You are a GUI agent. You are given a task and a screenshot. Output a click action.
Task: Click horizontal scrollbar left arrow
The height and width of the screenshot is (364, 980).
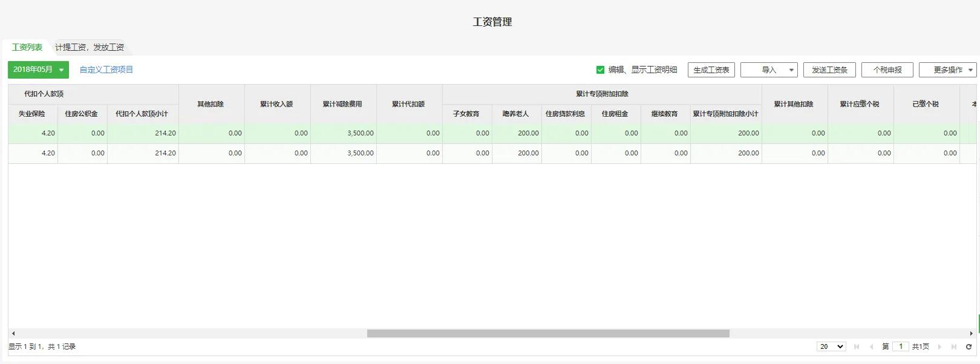tap(13, 333)
